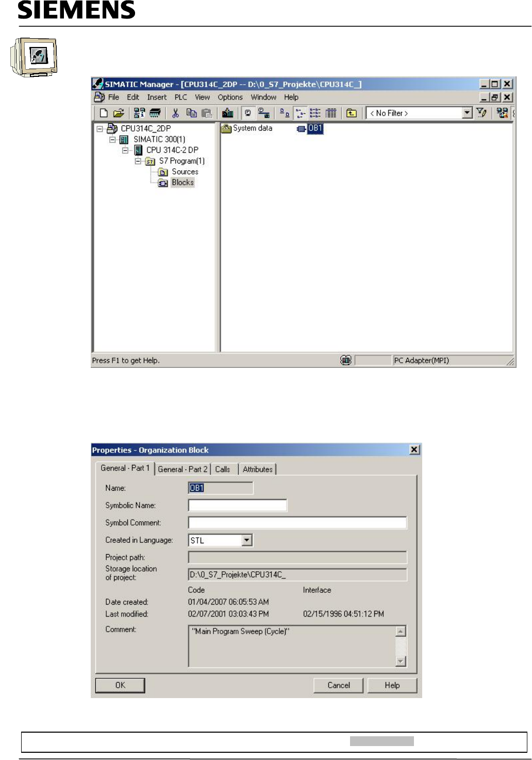Click the Copy toolbar icon
Screen dimensions: 532x760
[191, 113]
